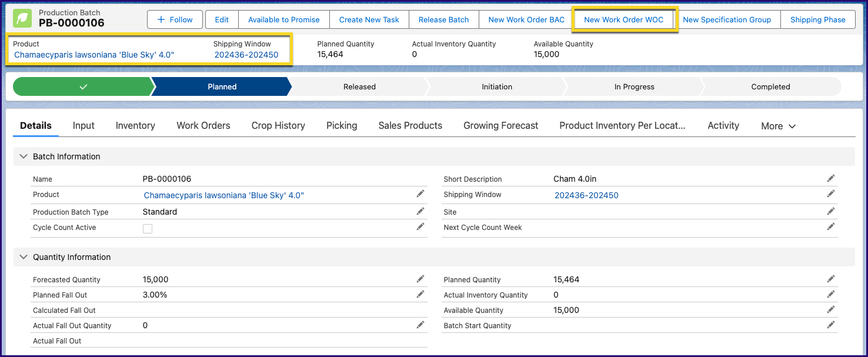Screen dimensions: 868x357
Task: Click the green Production Batch leaf icon
Action: [x=23, y=18]
